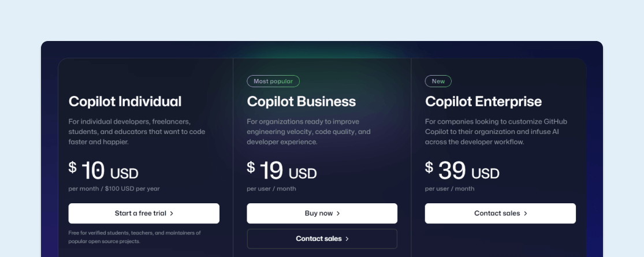Click the Copilot Business heading
Screen dimensions: 644x257
[301, 102]
